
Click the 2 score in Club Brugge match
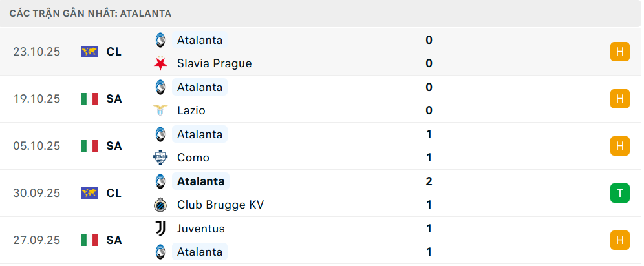[x=429, y=181]
